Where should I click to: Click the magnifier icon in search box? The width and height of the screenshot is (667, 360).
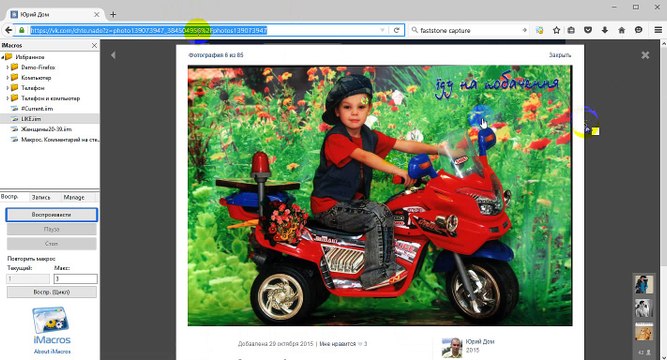(414, 30)
